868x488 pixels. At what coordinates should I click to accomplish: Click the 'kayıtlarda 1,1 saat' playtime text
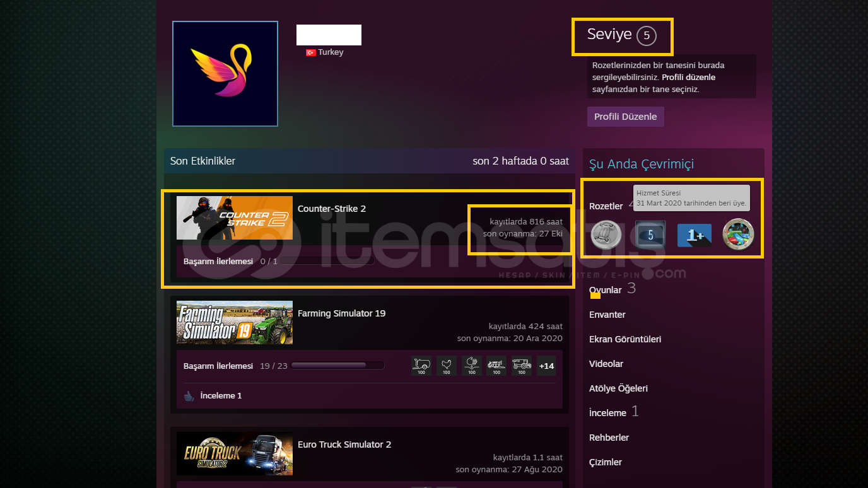[528, 458]
